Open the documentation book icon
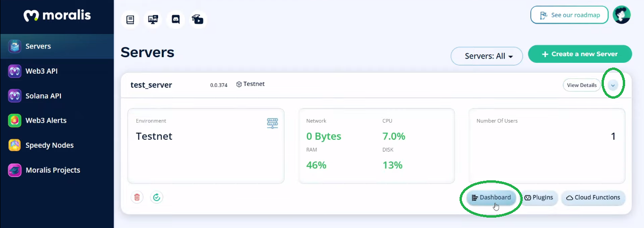644x228 pixels. pyautogui.click(x=130, y=19)
